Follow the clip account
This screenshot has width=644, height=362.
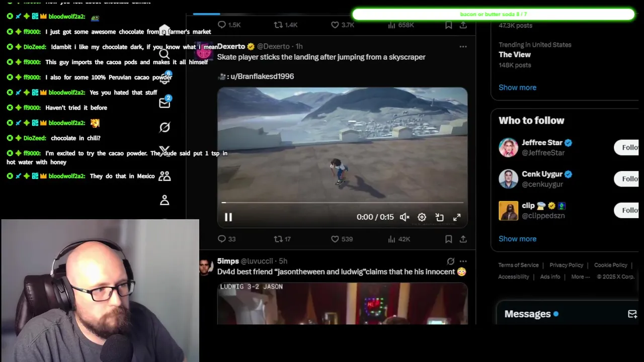click(x=626, y=210)
